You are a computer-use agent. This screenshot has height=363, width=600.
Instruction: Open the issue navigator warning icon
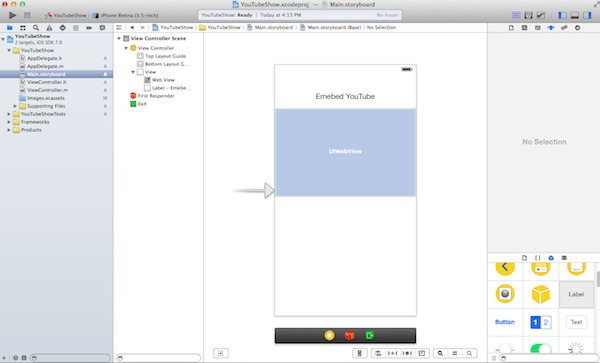coord(49,28)
